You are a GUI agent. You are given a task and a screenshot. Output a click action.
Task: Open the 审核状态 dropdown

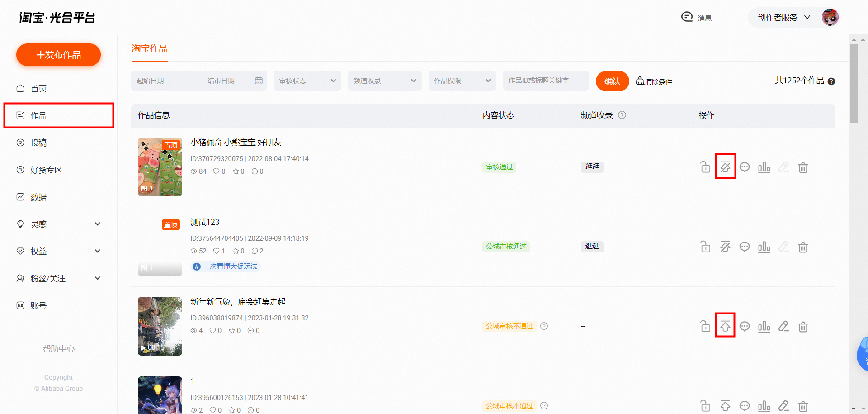click(307, 81)
